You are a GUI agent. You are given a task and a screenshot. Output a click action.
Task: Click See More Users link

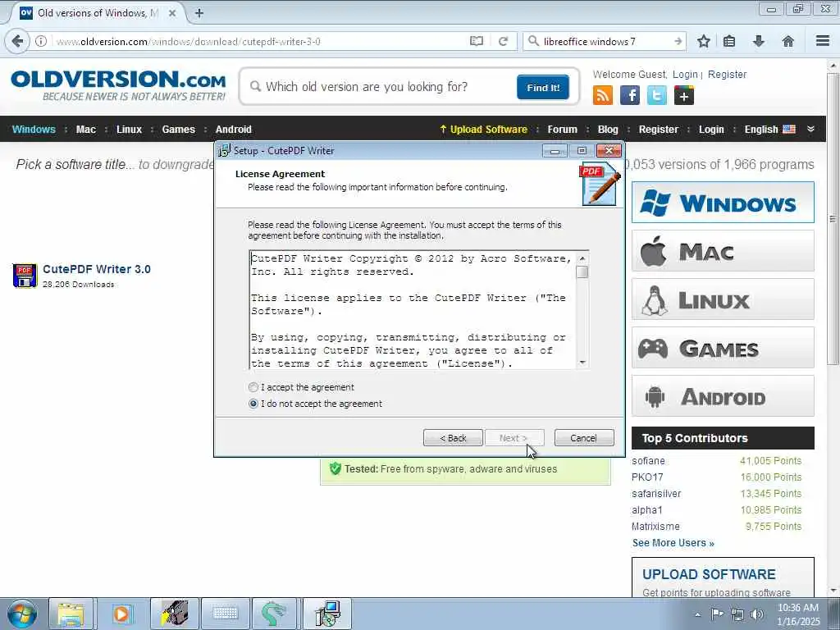pos(673,543)
